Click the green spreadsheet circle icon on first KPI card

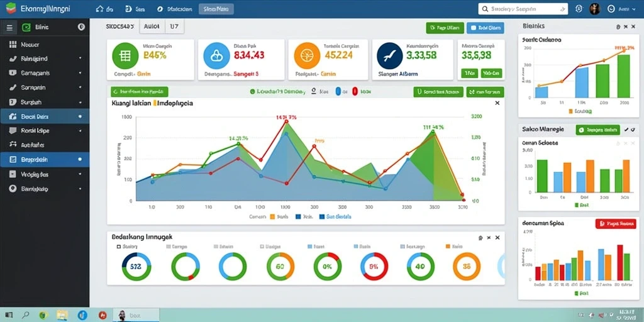125,55
